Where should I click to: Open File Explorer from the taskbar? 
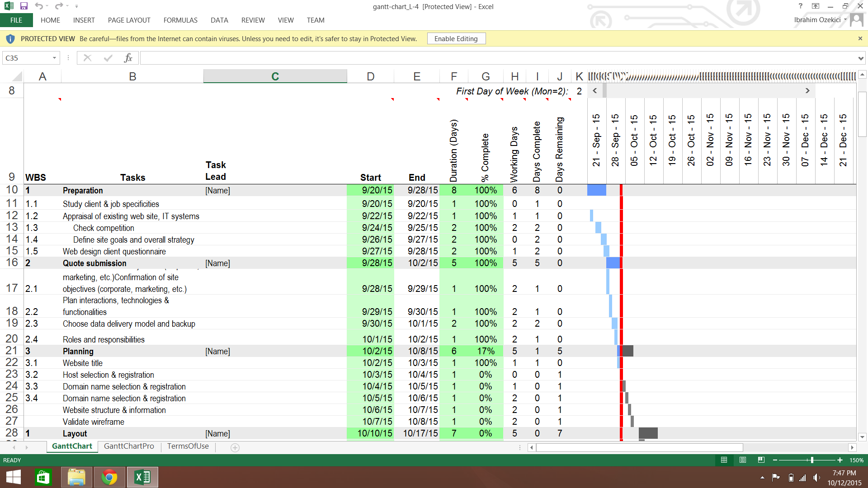click(76, 477)
